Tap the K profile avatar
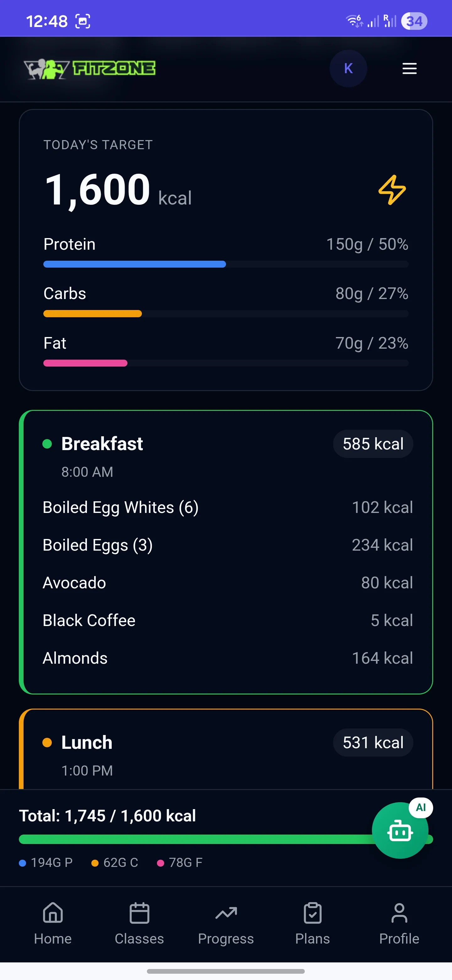 pos(348,68)
